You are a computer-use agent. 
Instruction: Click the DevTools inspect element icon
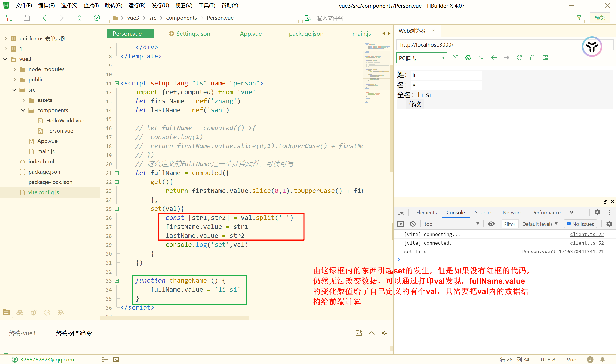(x=401, y=212)
